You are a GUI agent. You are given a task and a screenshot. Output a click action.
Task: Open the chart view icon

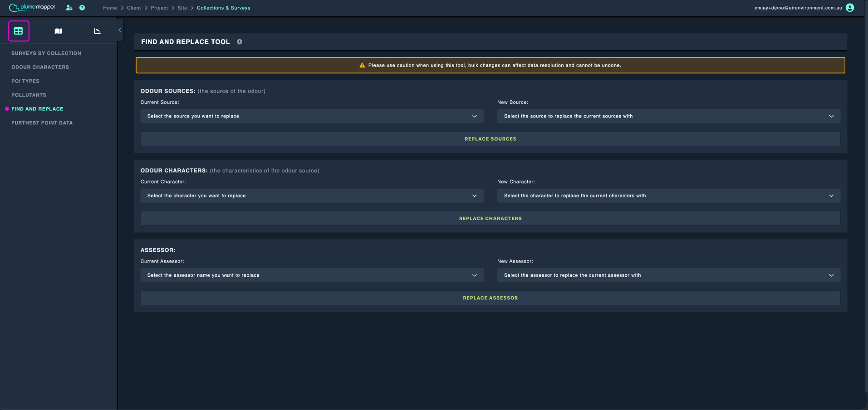click(x=97, y=31)
